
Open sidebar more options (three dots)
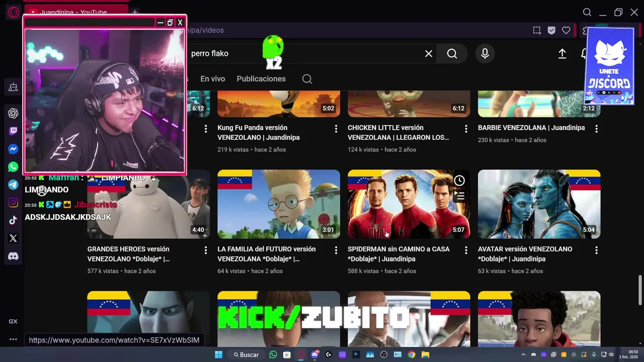pyautogui.click(x=13, y=339)
